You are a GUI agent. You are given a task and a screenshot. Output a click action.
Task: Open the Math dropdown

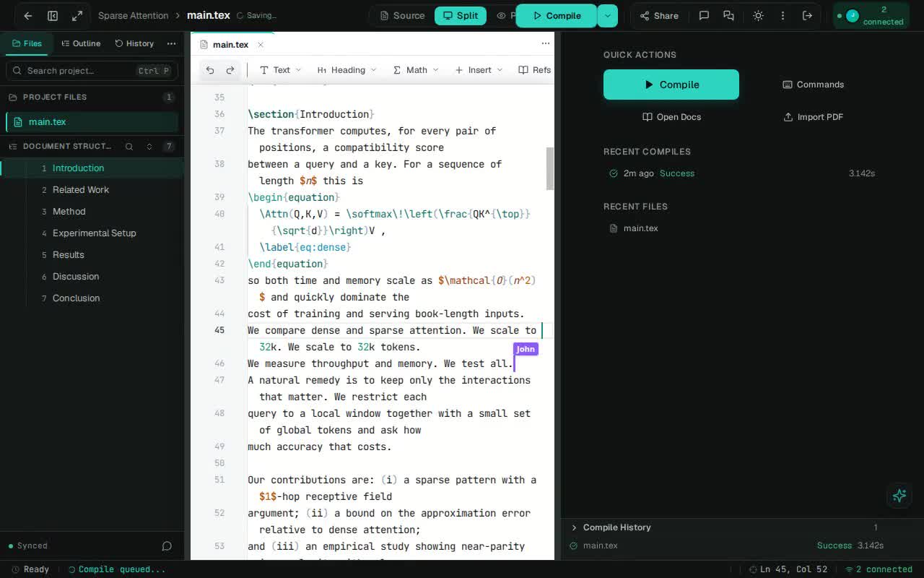[x=416, y=70]
